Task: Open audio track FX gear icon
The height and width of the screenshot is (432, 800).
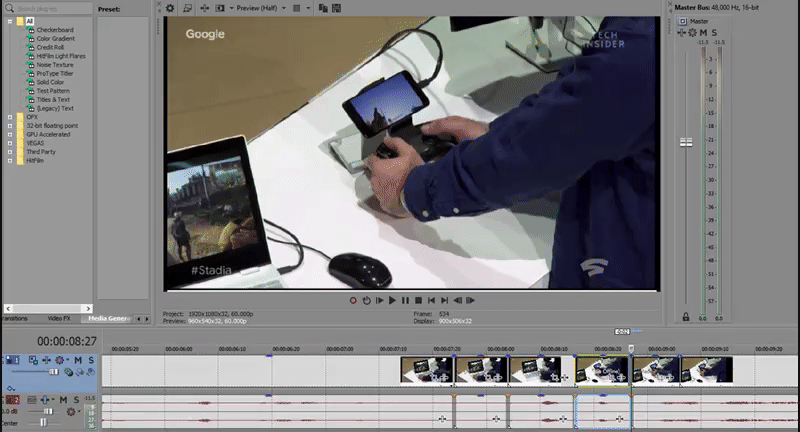Action: pos(71,411)
